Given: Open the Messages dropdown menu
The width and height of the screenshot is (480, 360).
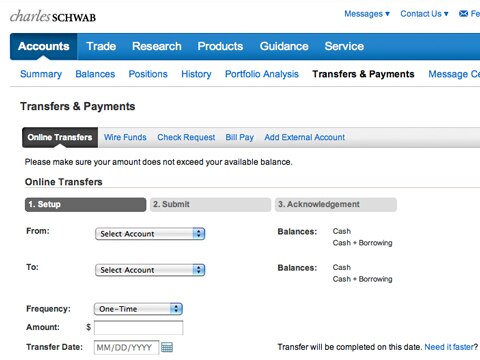Looking at the screenshot, I should tap(367, 14).
